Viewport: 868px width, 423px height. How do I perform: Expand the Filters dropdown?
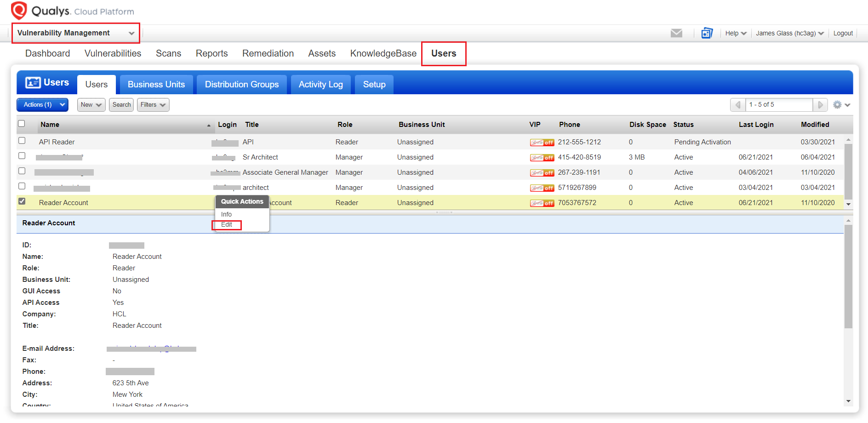coord(153,105)
